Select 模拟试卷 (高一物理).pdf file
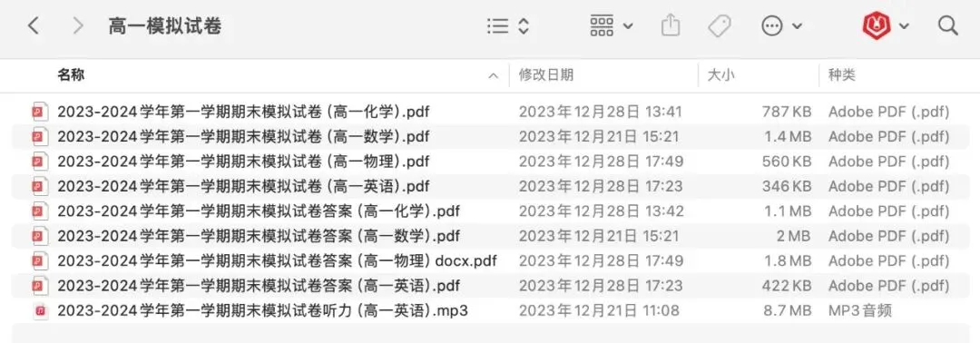 coord(490,162)
